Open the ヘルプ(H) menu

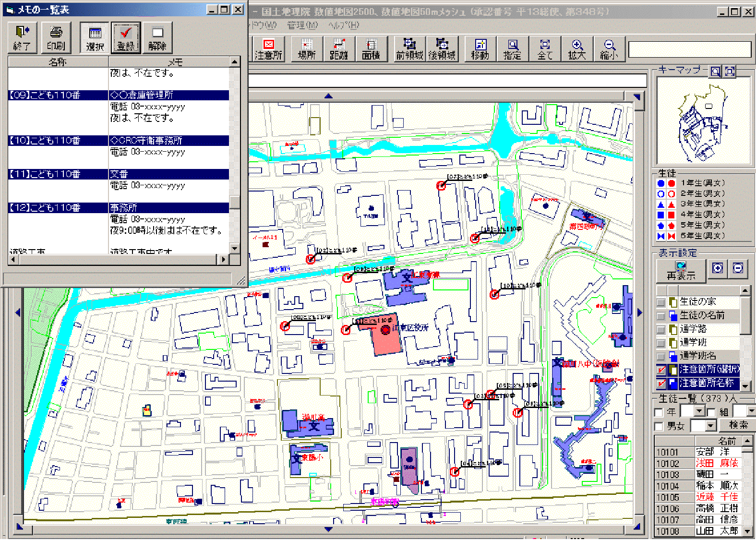click(343, 25)
